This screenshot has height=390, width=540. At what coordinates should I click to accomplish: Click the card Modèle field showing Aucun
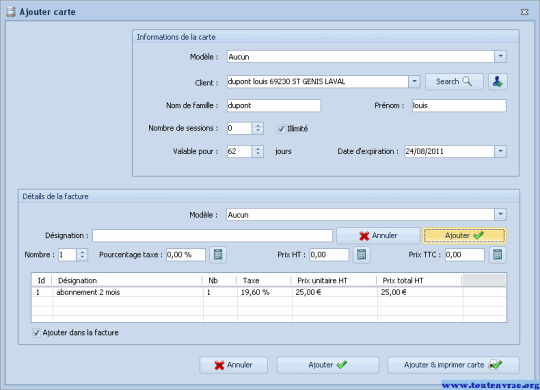point(361,57)
